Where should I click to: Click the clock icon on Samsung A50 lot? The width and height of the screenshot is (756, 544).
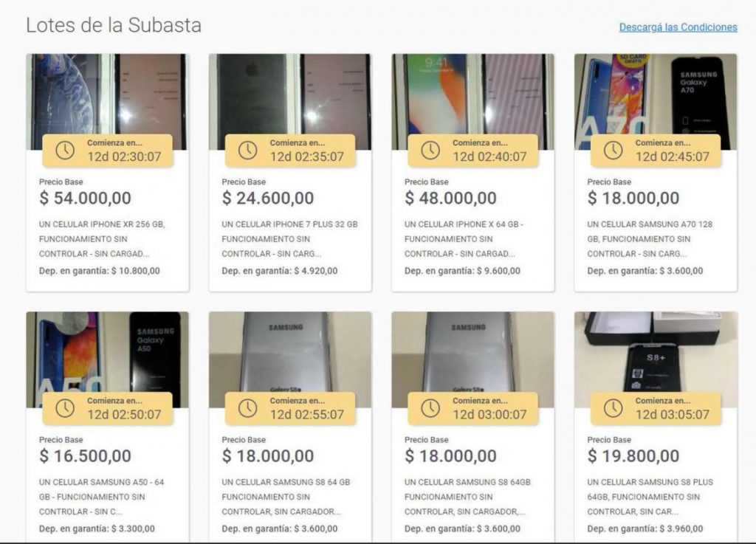65,408
